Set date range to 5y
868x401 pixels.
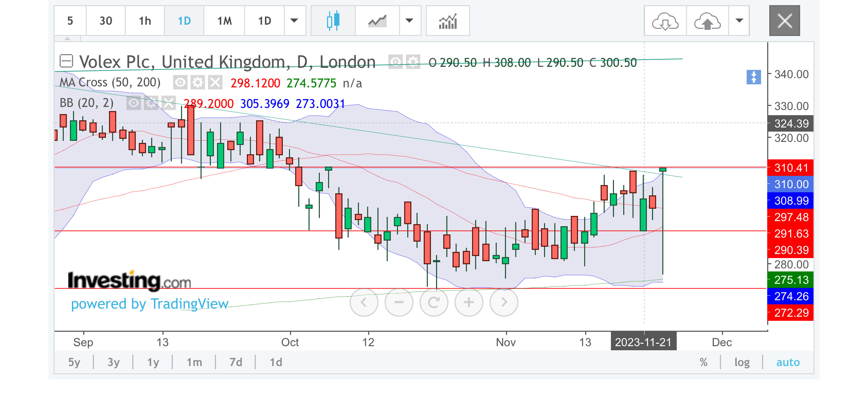tap(74, 362)
